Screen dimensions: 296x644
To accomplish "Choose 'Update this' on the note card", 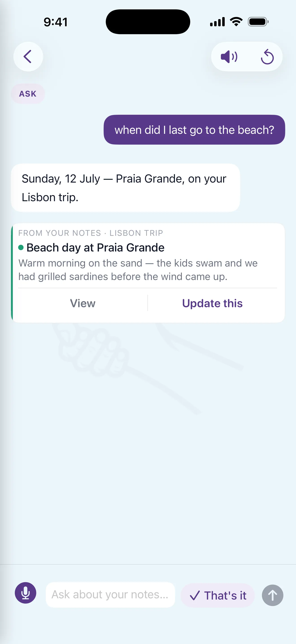I will click(212, 303).
